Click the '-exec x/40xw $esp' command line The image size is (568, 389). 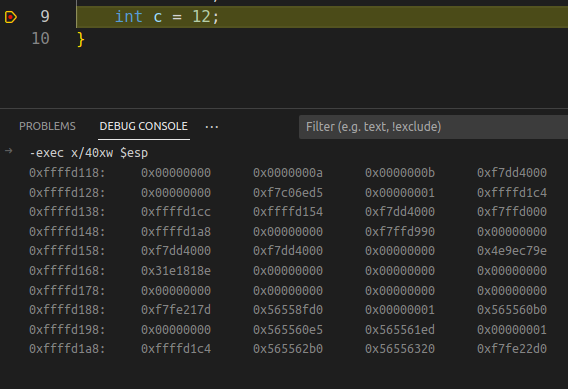tap(89, 153)
